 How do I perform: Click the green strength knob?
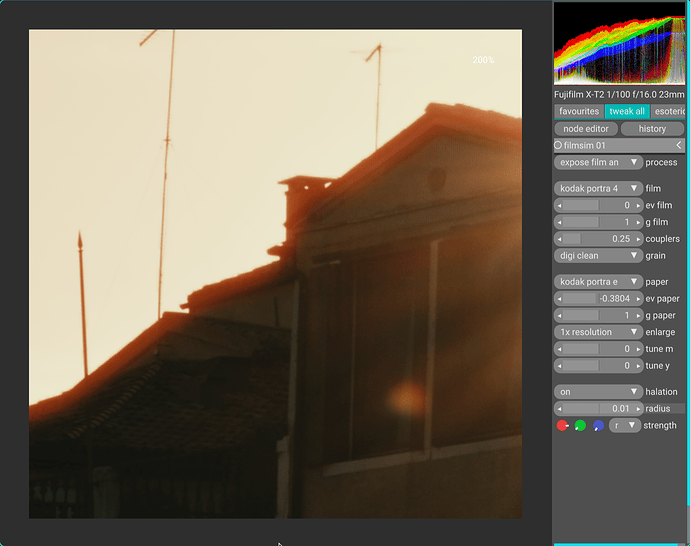pyautogui.click(x=580, y=425)
